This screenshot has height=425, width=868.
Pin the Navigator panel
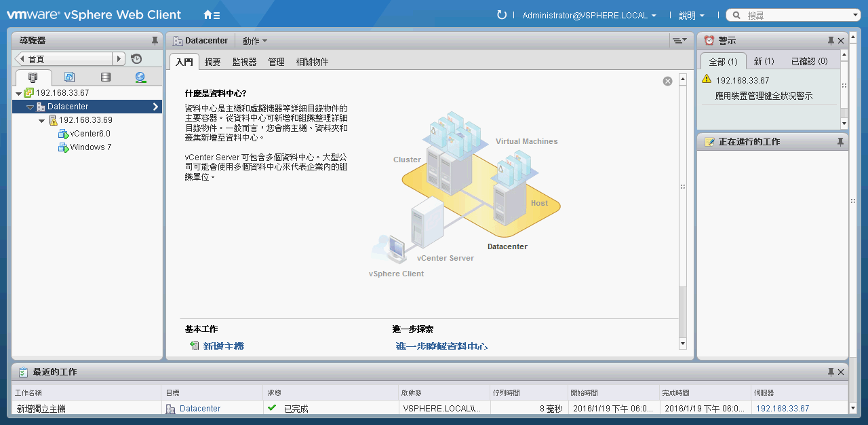pos(155,41)
